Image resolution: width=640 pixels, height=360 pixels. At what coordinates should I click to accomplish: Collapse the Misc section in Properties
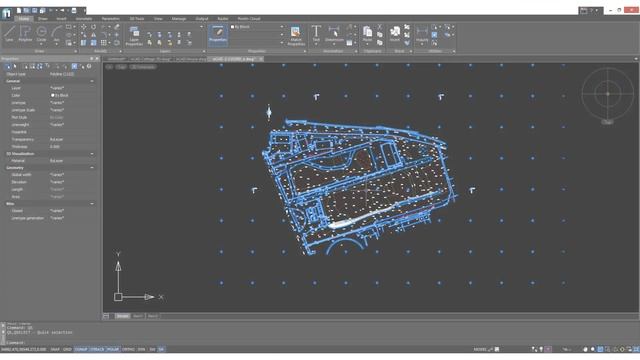click(x=92, y=204)
